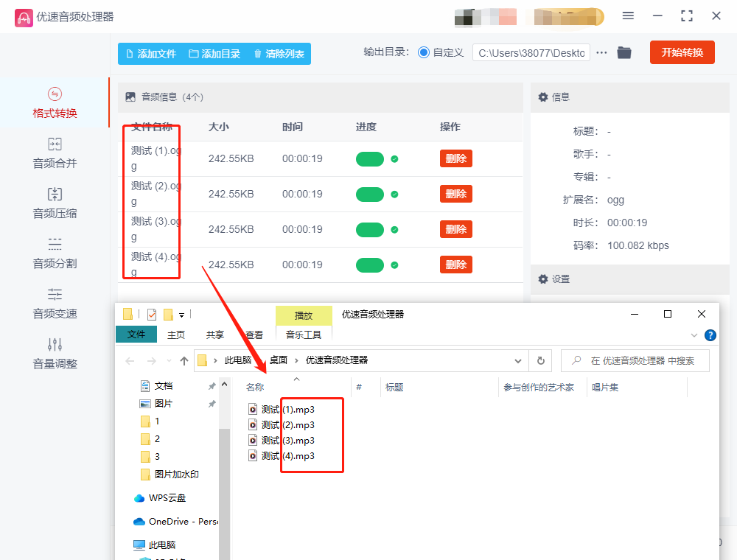Go up one folder level in Explorer
The image size is (737, 560).
pyautogui.click(x=184, y=361)
